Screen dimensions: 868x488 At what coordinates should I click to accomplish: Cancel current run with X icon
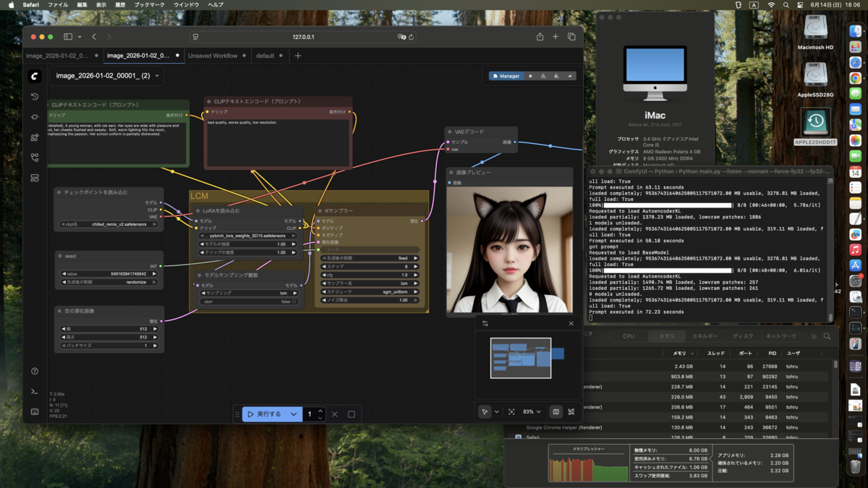(335, 414)
